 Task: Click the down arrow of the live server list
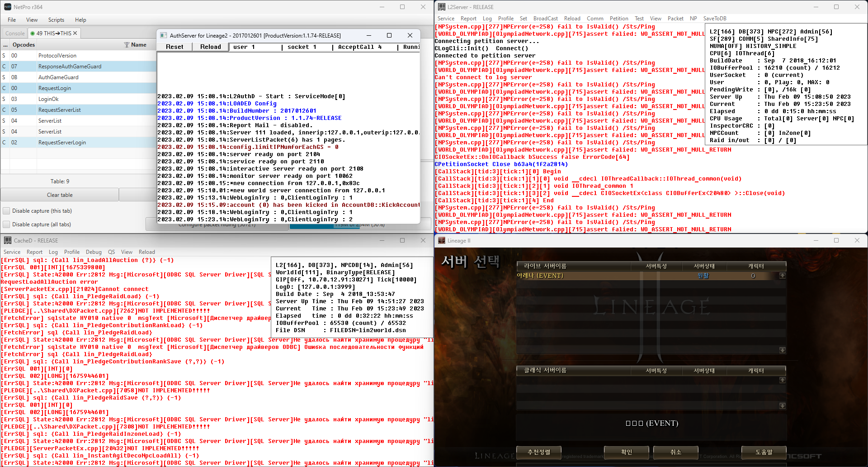(x=782, y=350)
